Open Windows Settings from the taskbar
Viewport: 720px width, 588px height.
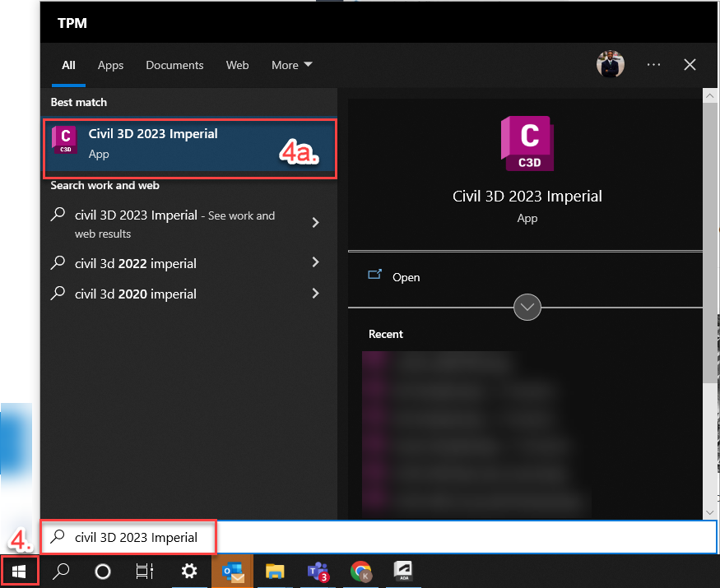click(x=189, y=571)
